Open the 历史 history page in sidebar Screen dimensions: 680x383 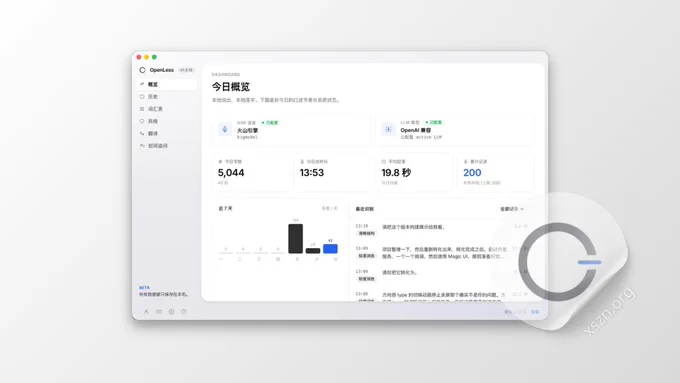pos(167,97)
